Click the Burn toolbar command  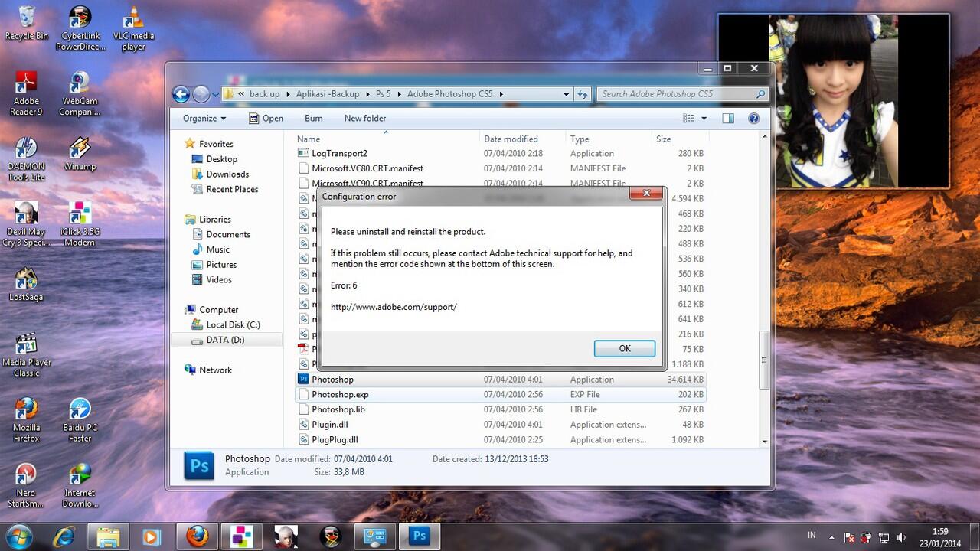tap(314, 119)
